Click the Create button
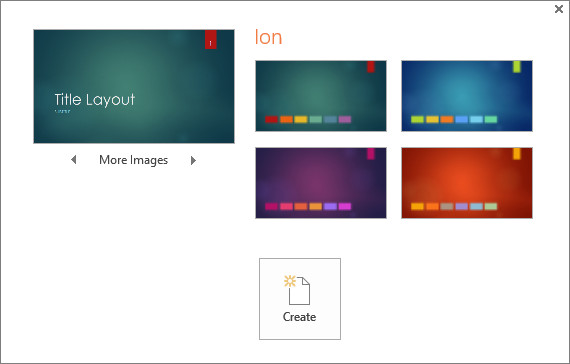The width and height of the screenshot is (570, 364). click(300, 299)
